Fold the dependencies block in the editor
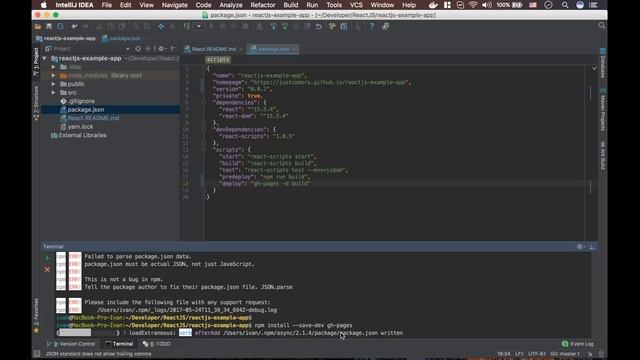This screenshot has height=360, width=640. [204, 103]
